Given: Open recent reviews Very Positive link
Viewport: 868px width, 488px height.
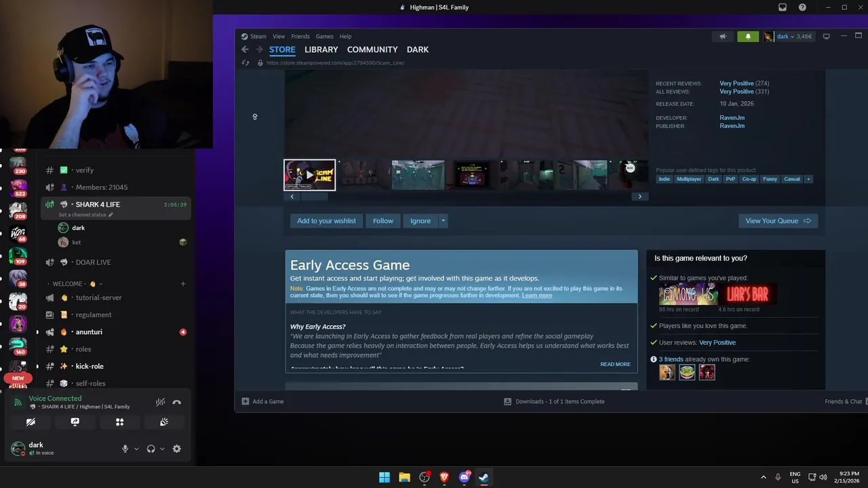Looking at the screenshot, I should coord(736,83).
